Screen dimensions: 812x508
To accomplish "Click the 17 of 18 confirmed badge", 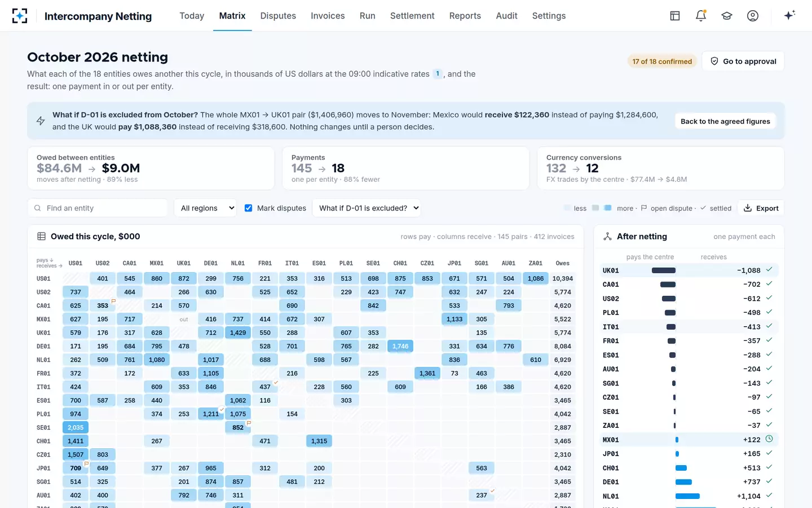I will 662,62.
